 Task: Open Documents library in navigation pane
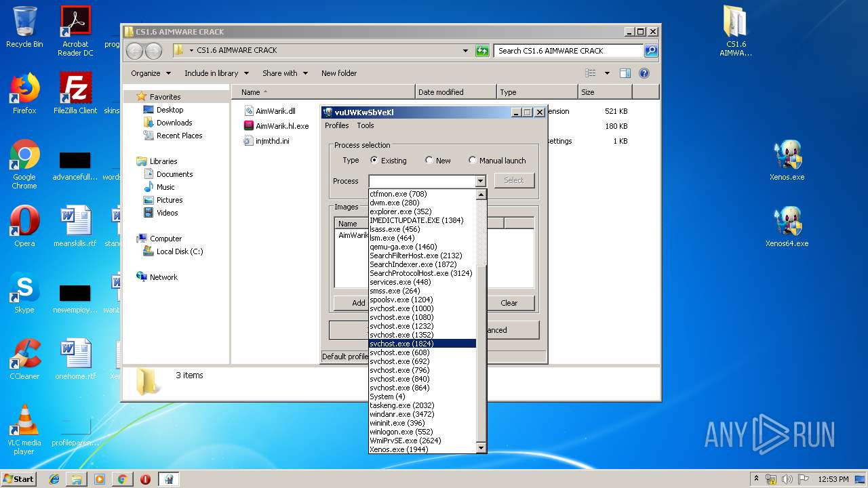(174, 174)
